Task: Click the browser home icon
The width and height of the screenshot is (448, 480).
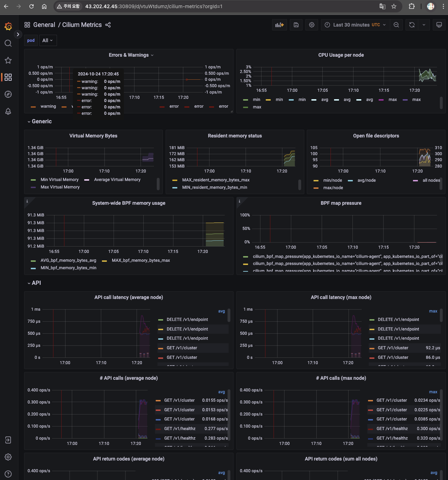Action: click(x=44, y=6)
